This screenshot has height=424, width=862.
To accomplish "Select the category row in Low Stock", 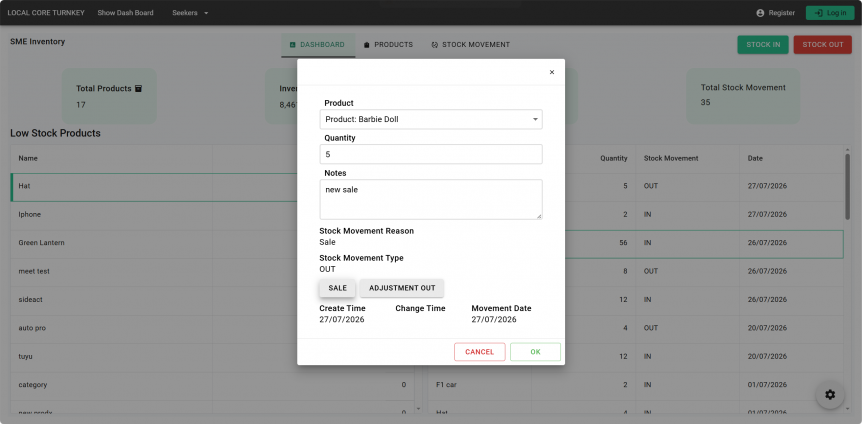I will (x=213, y=385).
